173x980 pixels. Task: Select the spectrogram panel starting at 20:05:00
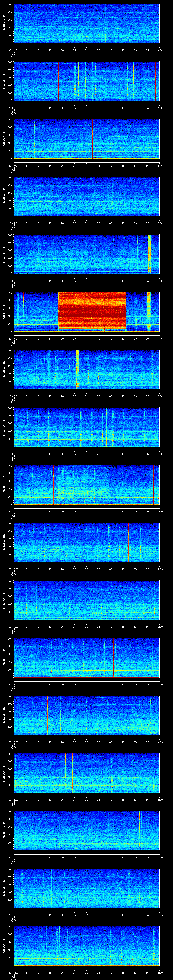tap(87, 254)
